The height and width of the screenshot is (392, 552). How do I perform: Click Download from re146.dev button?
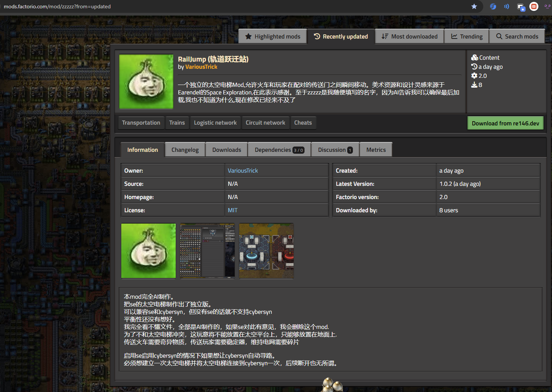(x=506, y=123)
